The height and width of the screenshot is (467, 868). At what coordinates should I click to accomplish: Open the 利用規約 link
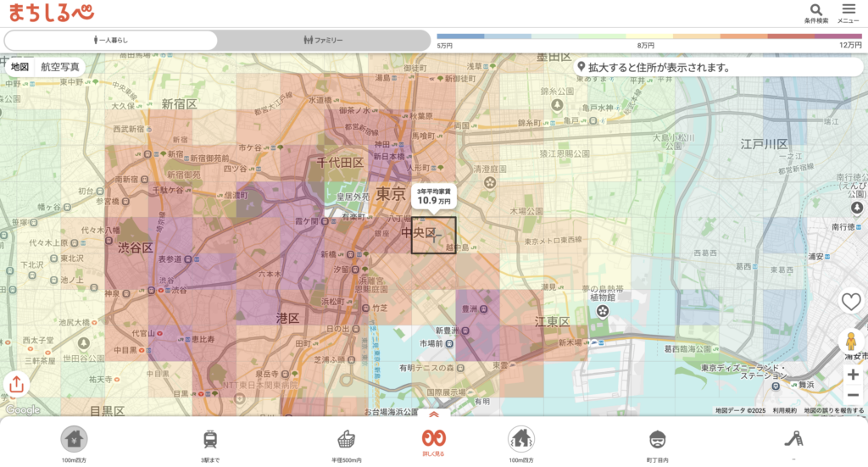pyautogui.click(x=784, y=410)
